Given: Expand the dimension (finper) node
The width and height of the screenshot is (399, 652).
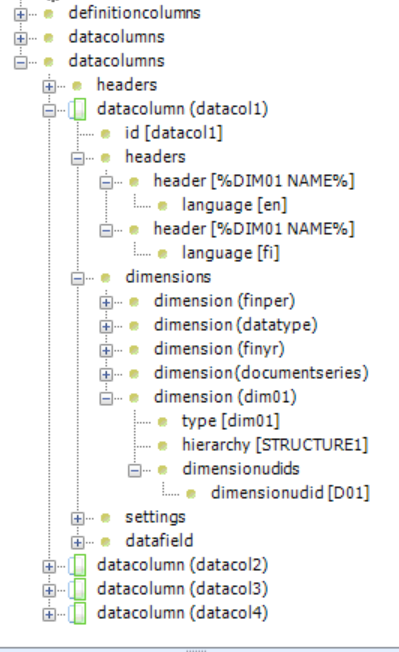Looking at the screenshot, I should [x=106, y=302].
